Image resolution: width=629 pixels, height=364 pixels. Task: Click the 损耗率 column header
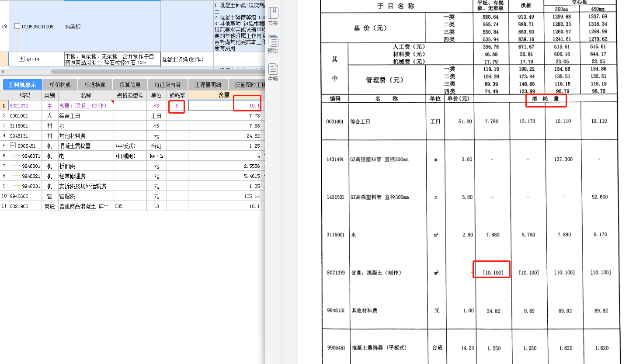(x=177, y=95)
